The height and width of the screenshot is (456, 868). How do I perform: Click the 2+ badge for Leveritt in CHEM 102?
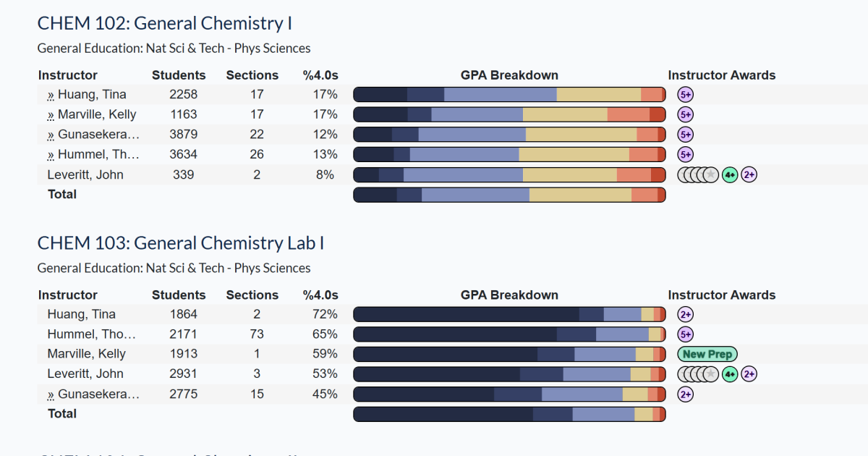click(x=749, y=174)
